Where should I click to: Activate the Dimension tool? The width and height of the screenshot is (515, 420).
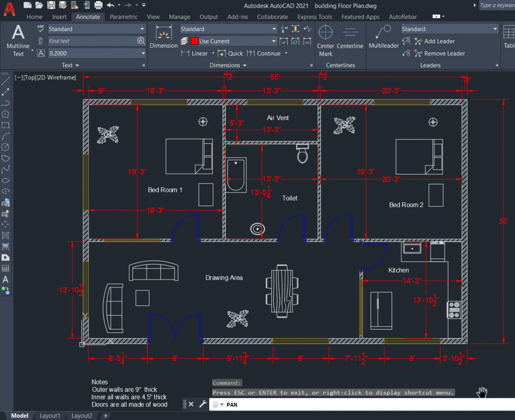coord(163,38)
